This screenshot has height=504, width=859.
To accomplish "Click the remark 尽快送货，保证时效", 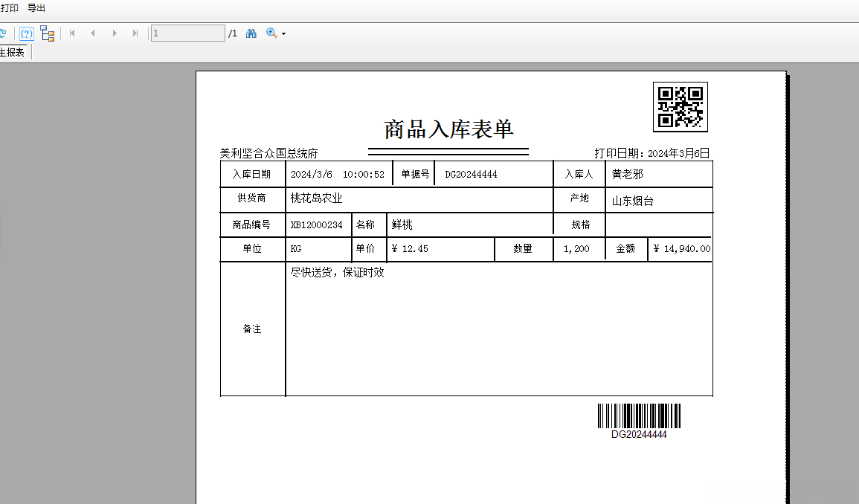I will (x=337, y=272).
